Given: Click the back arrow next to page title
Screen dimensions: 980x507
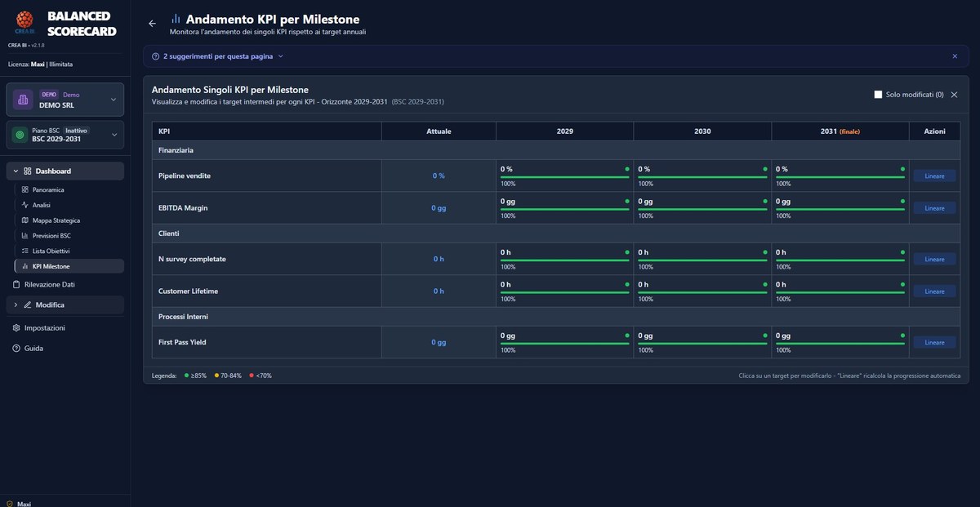Looking at the screenshot, I should pos(152,24).
